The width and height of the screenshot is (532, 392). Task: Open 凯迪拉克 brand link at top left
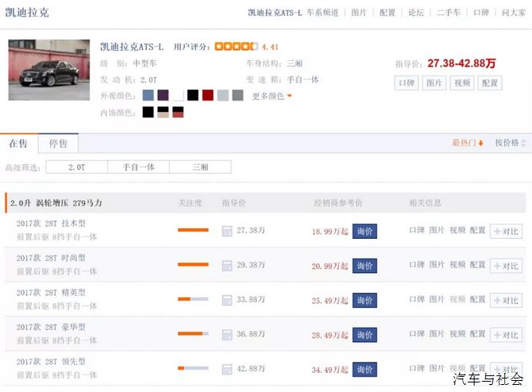point(27,13)
